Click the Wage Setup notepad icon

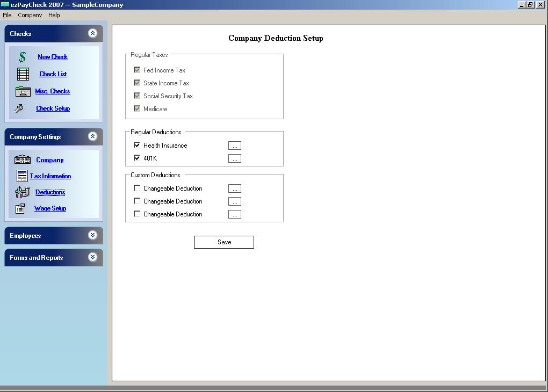(21, 208)
